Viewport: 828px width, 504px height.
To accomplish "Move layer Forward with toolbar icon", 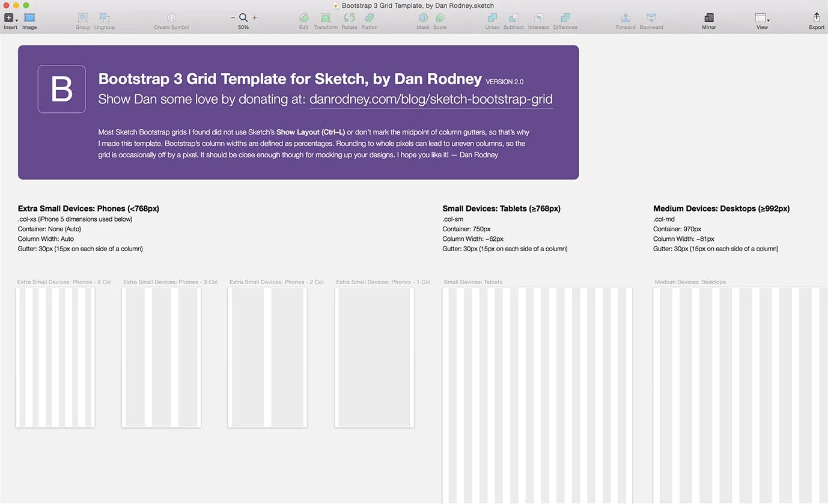I will point(626,18).
